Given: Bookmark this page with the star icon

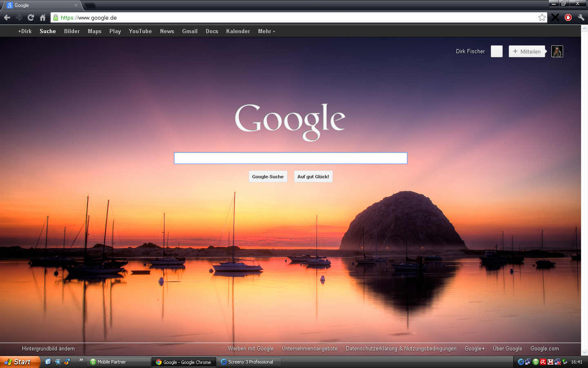Looking at the screenshot, I should [542, 17].
